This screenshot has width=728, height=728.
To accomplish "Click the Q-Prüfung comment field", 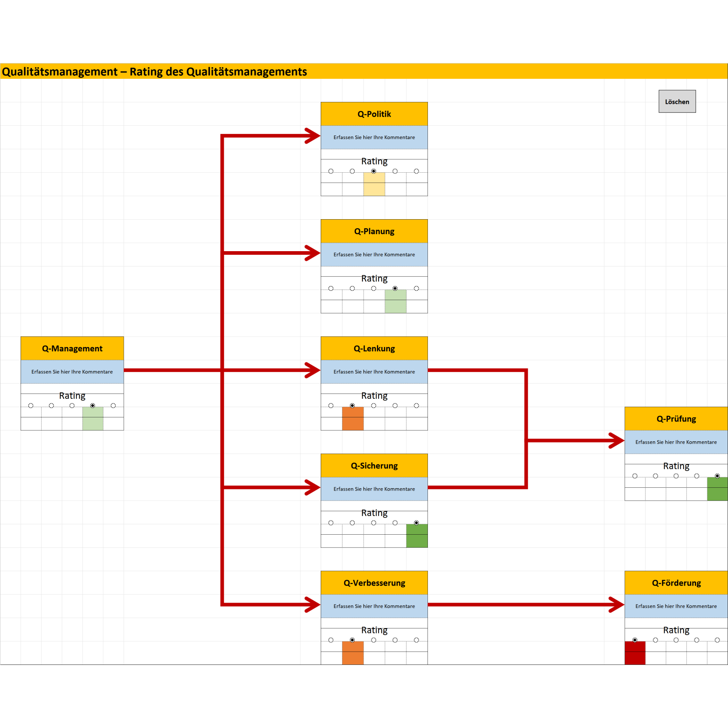I will tap(676, 442).
